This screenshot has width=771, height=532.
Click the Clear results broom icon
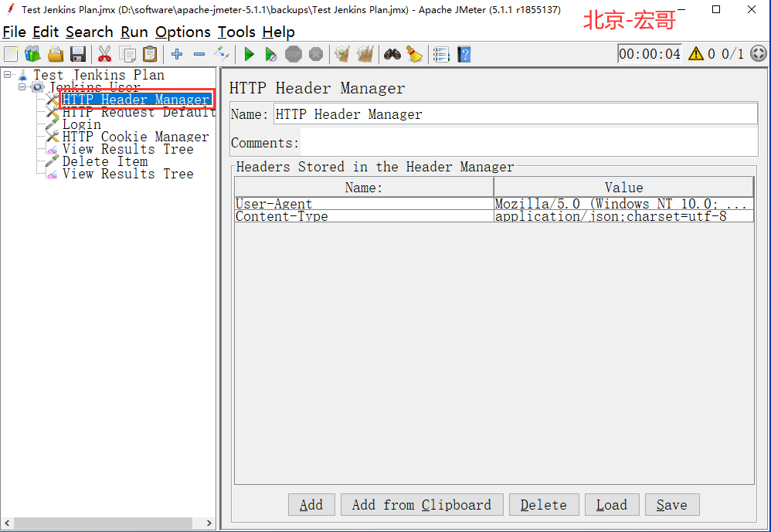(x=342, y=54)
